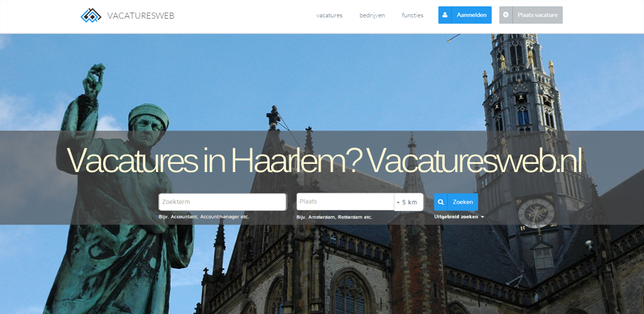
Task: Focus the Plaats location field
Action: [345, 202]
